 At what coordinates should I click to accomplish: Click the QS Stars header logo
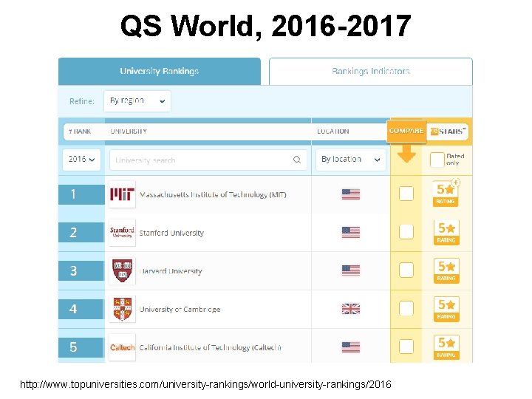[448, 132]
